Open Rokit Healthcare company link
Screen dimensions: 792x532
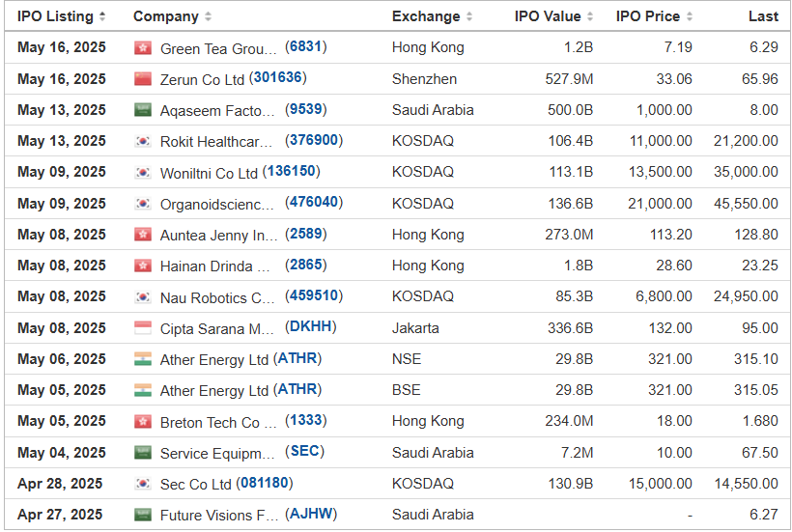coord(216,142)
